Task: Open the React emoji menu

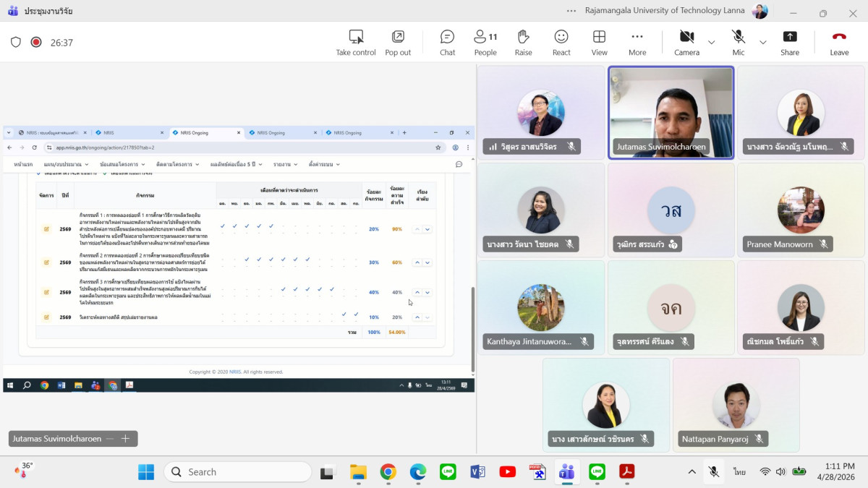Action: click(561, 43)
